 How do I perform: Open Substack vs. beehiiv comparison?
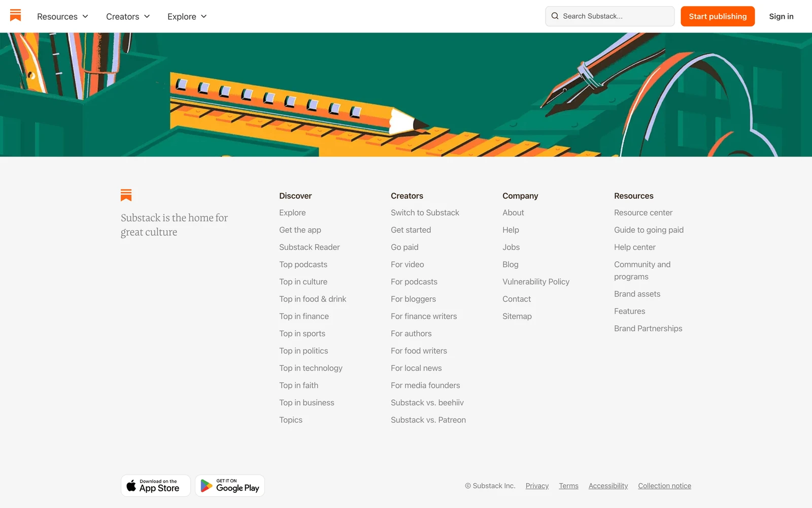click(x=427, y=403)
